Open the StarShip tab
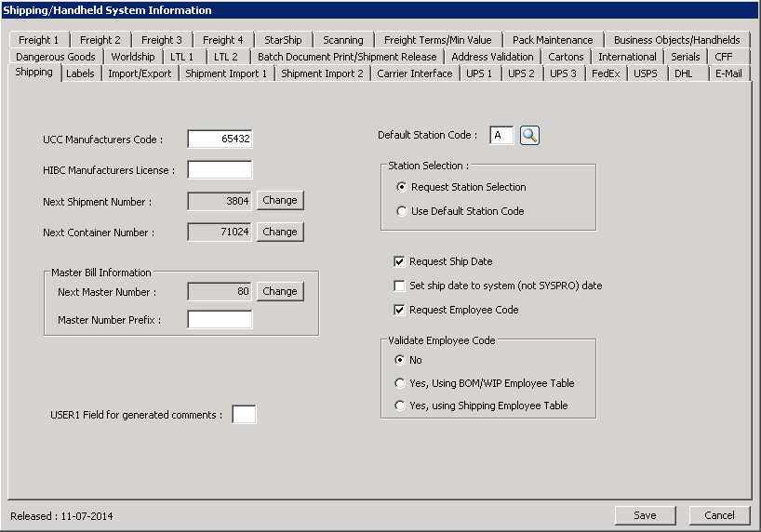 click(282, 40)
